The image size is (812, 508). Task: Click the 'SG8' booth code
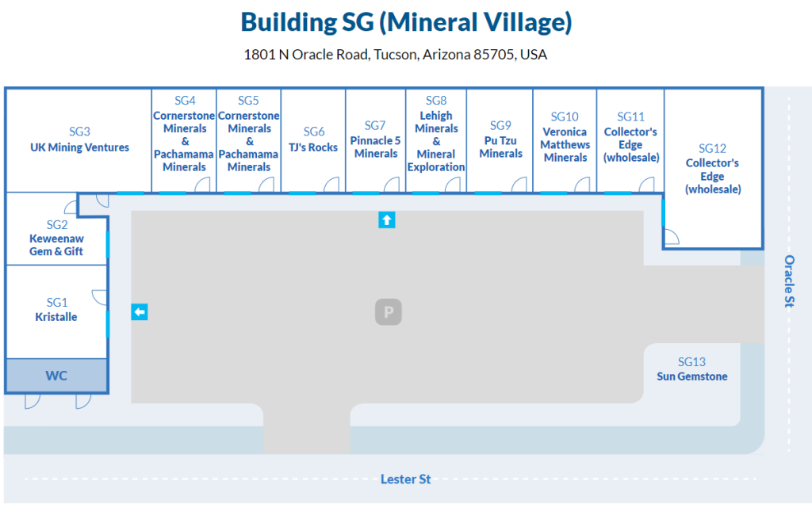tap(436, 101)
